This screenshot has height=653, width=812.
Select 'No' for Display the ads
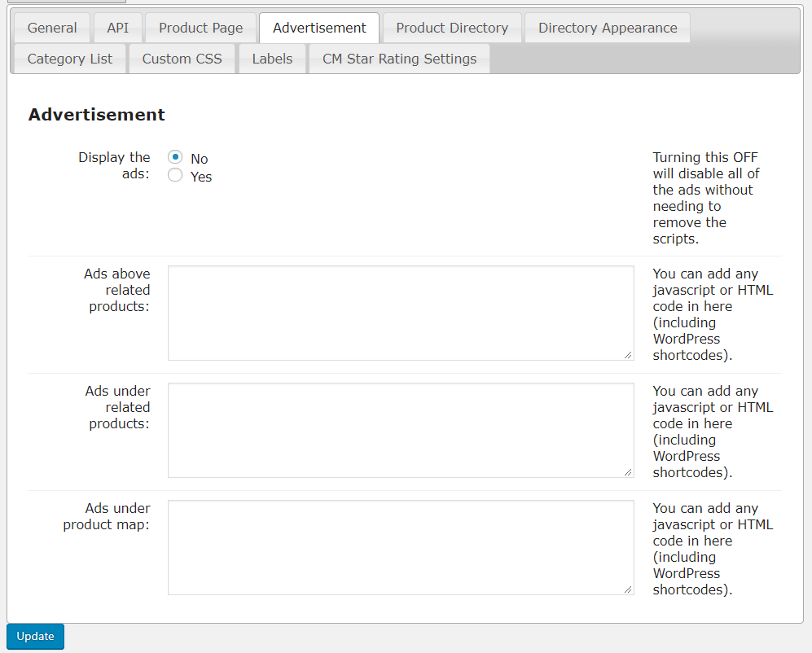(175, 157)
